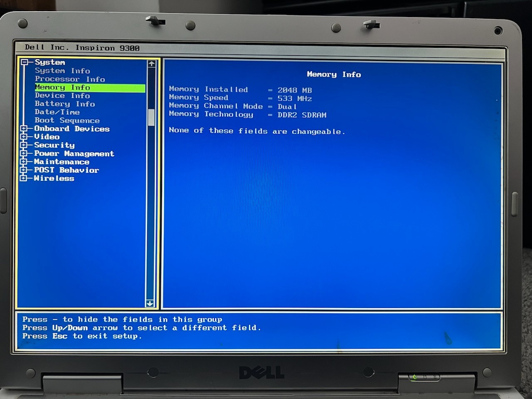Expand the POST Behavior group
Image resolution: width=532 pixels, height=399 pixels.
pos(24,170)
